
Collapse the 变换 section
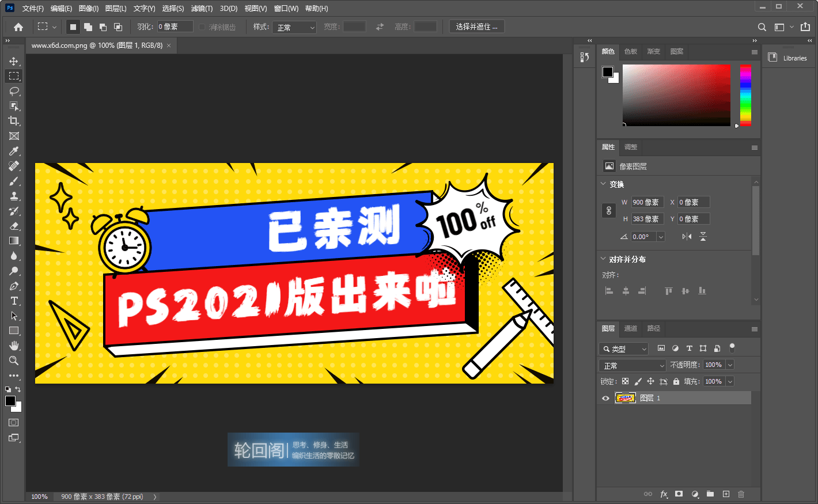coord(603,184)
